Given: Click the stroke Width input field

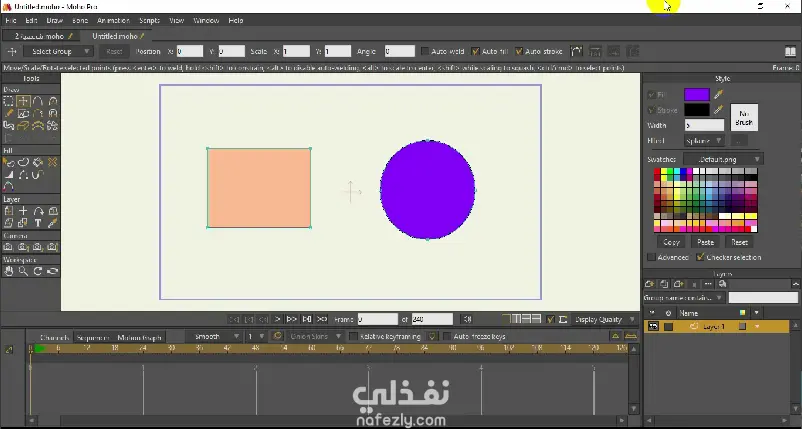Looking at the screenshot, I should (x=704, y=125).
